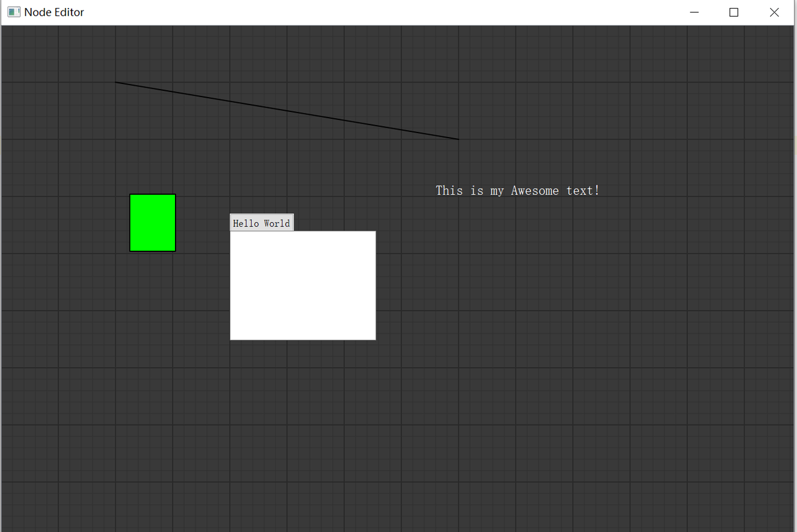Maximize the Node Editor window

pos(733,12)
